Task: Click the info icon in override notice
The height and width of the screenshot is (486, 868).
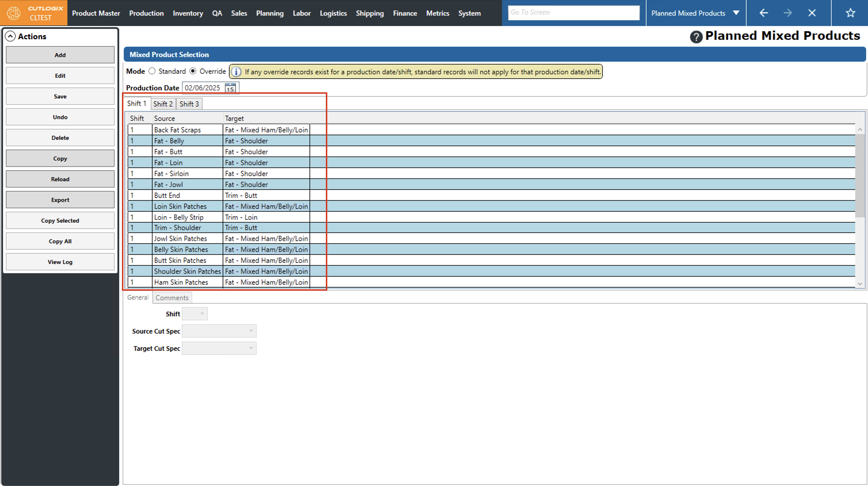Action: tap(236, 72)
